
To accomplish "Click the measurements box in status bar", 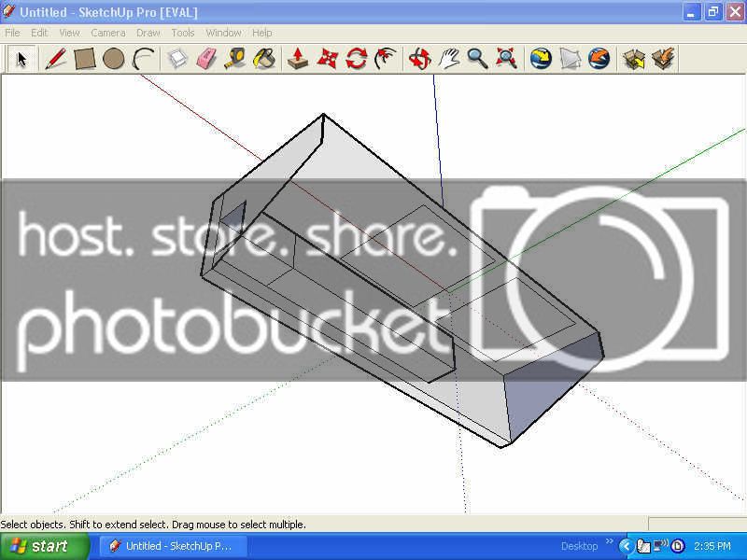I will tap(697, 524).
